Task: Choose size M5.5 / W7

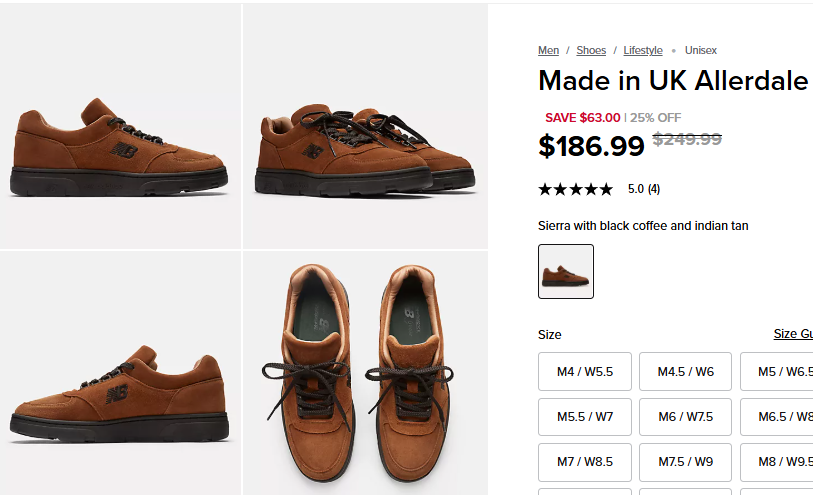Action: pyautogui.click(x=585, y=417)
